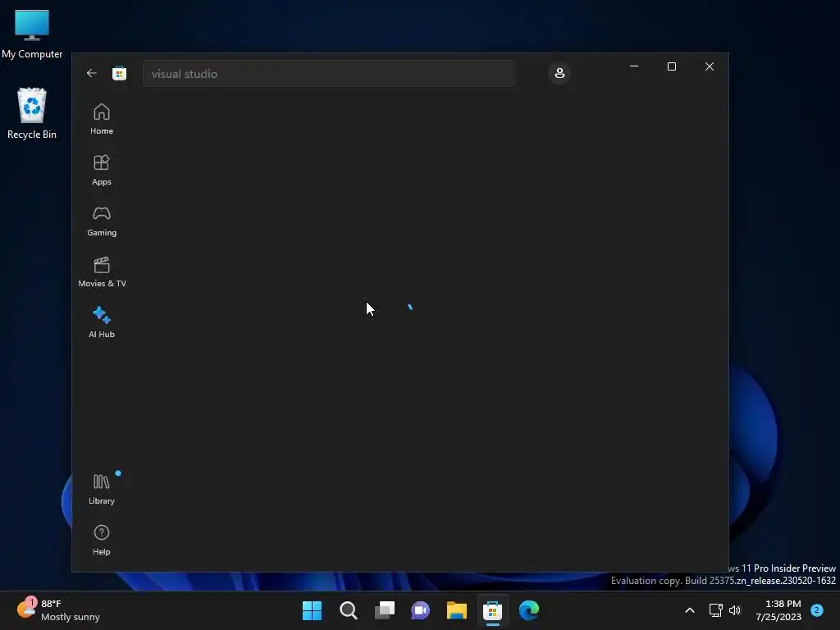
Task: Minimize the Microsoft Store window
Action: tap(634, 66)
